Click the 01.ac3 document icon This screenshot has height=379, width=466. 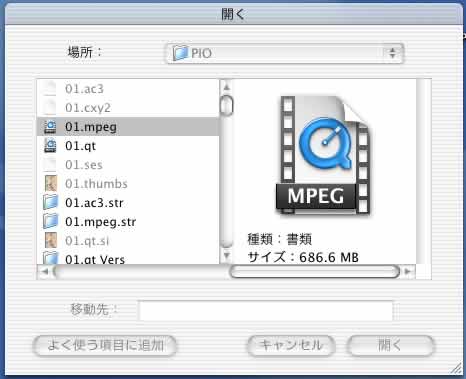point(50,89)
